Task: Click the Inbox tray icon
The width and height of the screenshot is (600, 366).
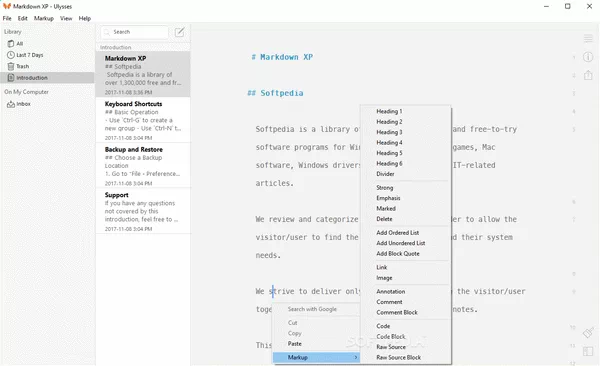Action: click(x=11, y=104)
